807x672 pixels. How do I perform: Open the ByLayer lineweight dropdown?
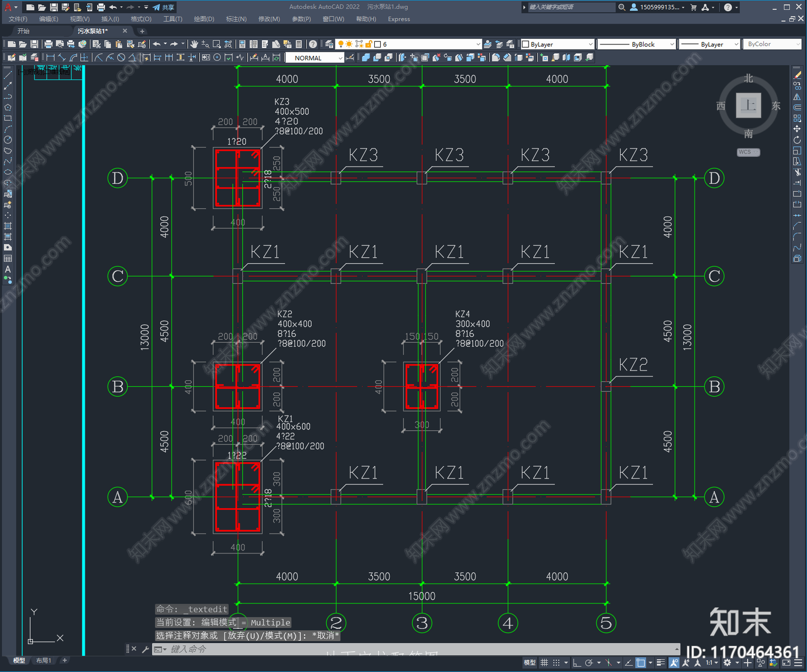coord(709,44)
